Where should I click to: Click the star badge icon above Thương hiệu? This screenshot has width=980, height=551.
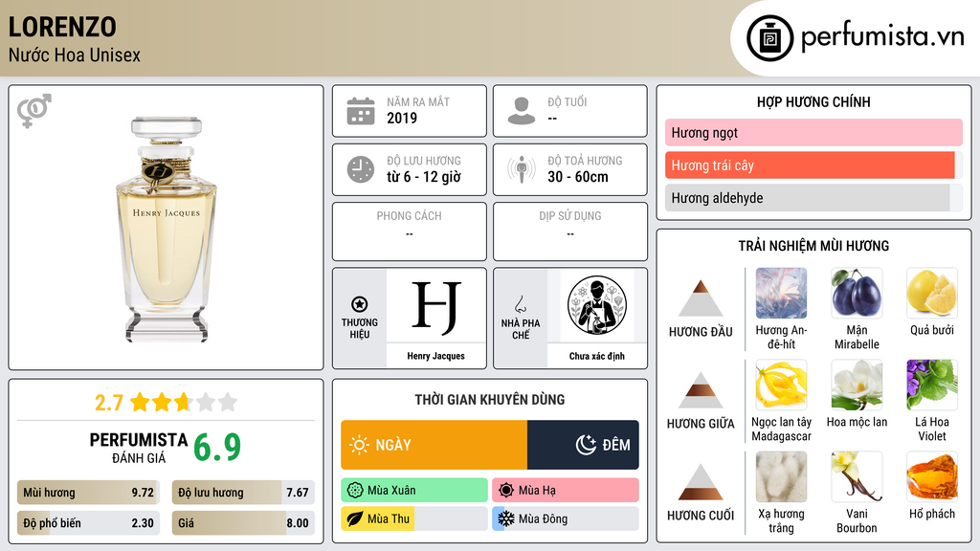(360, 304)
